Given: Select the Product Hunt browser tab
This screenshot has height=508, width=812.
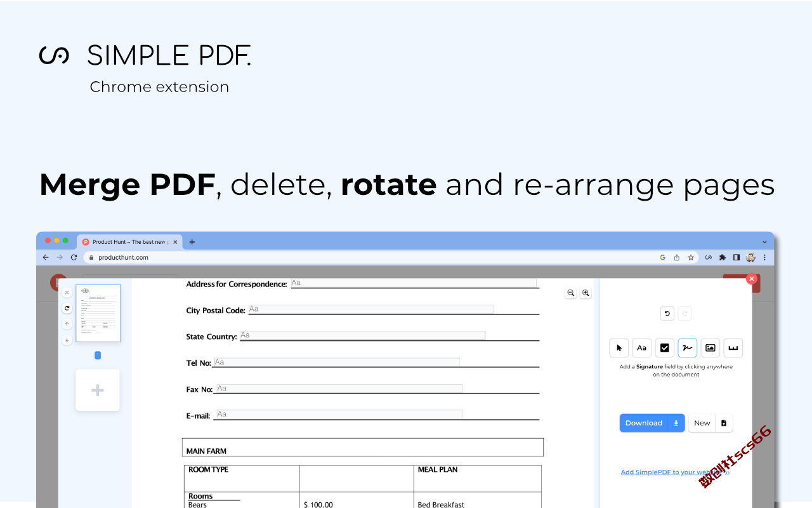Looking at the screenshot, I should pyautogui.click(x=129, y=242).
